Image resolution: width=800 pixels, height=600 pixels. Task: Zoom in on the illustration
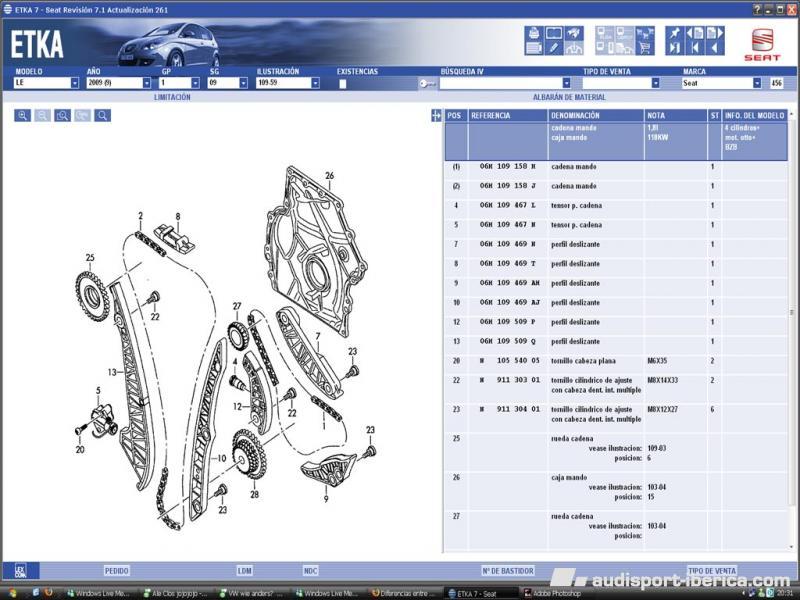pyautogui.click(x=22, y=115)
